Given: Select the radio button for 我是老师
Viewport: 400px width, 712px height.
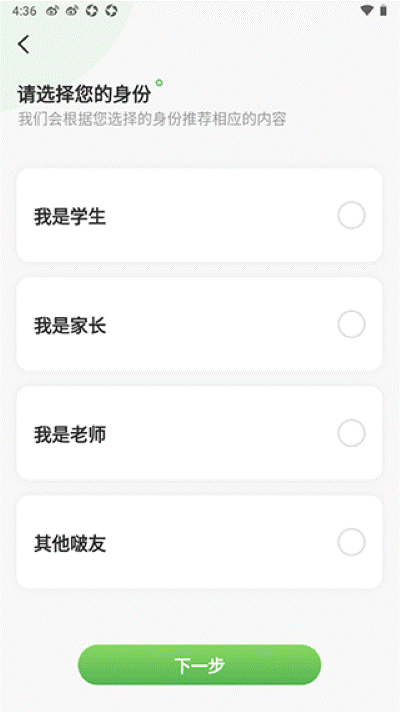Looking at the screenshot, I should click(351, 433).
